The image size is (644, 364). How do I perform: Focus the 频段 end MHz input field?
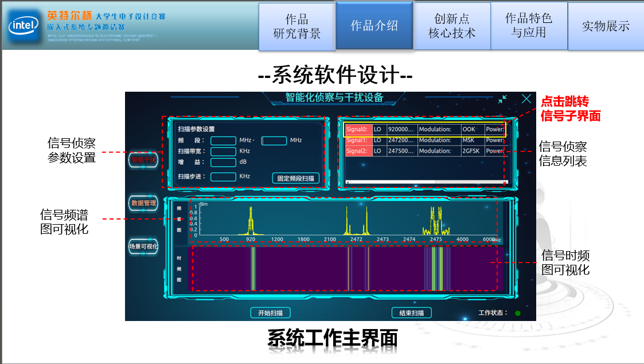pos(274,141)
